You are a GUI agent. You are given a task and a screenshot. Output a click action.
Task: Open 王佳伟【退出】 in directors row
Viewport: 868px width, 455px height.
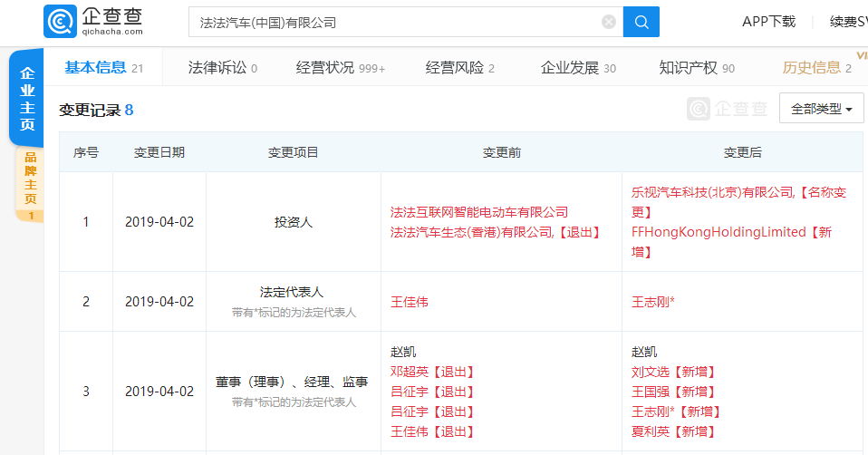[x=432, y=431]
